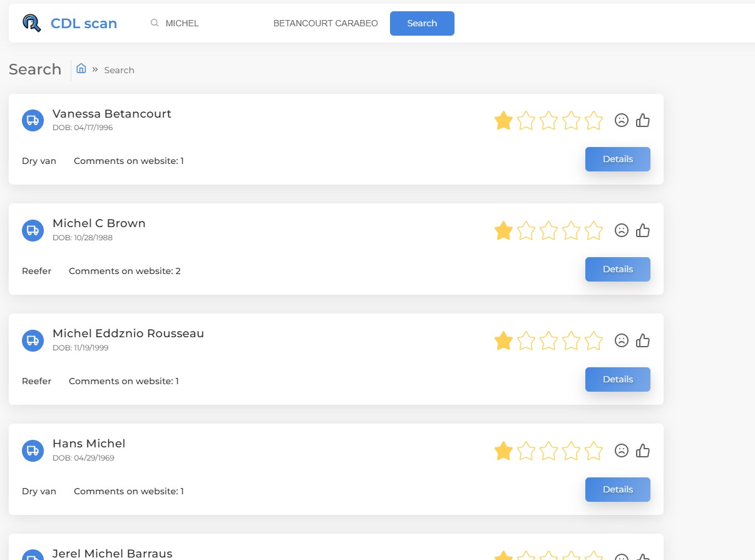
Task: Set Michel C Brown rating to three stars
Action: coord(548,230)
